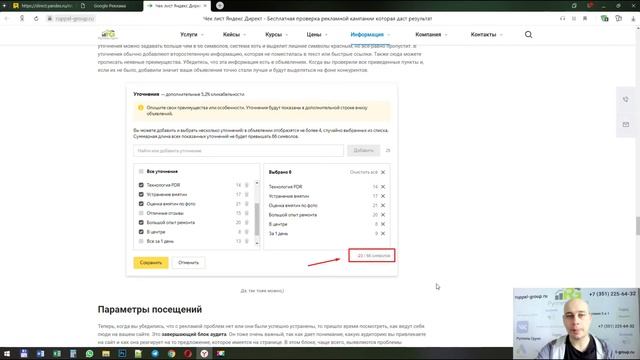Click trash icon next to 'Технология PDR' in list
This screenshot has height=360, width=640.
click(x=247, y=185)
